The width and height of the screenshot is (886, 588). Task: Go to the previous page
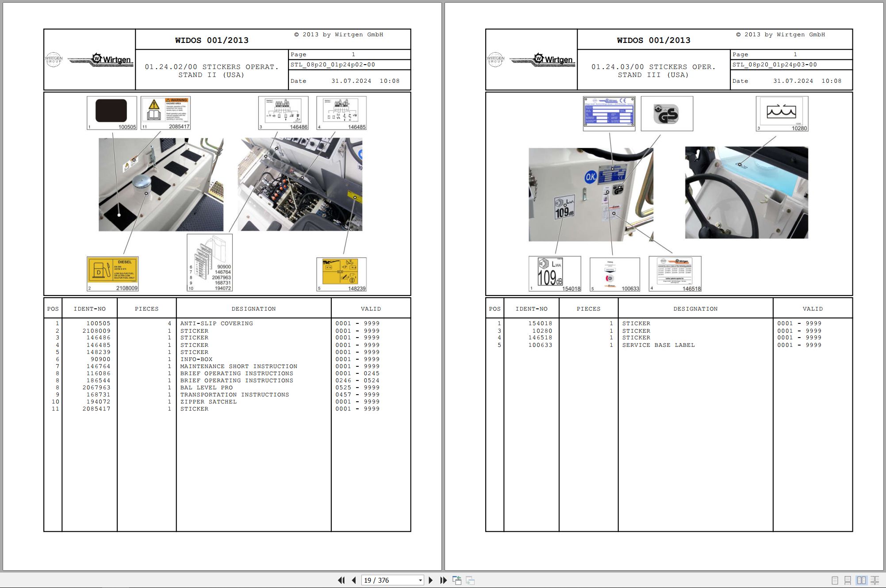[354, 580]
